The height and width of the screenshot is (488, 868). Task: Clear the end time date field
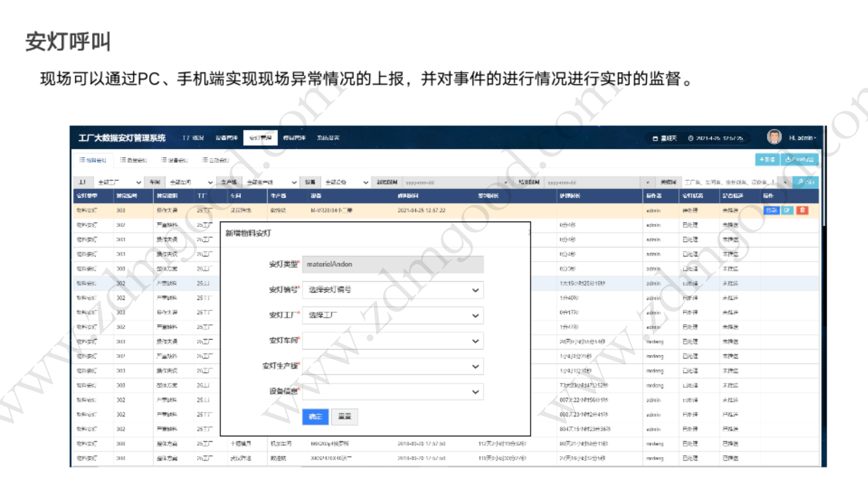click(647, 182)
